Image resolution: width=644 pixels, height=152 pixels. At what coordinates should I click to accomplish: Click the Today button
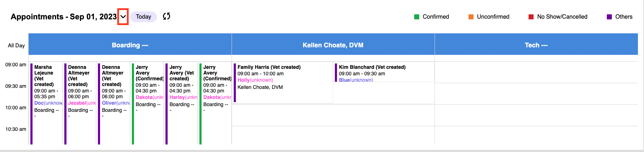(x=143, y=17)
